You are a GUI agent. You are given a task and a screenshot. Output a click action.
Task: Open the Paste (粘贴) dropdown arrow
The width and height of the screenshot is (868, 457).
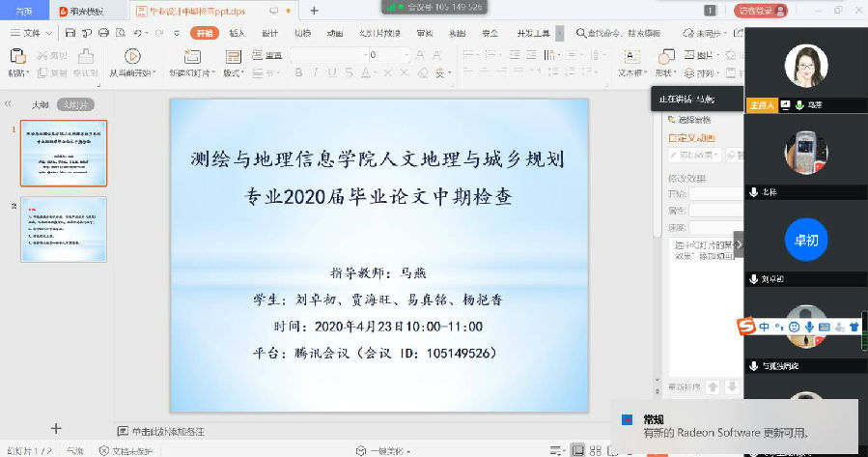pos(28,73)
